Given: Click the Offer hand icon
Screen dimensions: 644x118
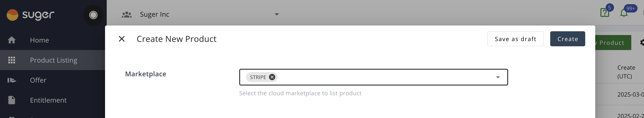Looking at the screenshot, I should pyautogui.click(x=12, y=80).
